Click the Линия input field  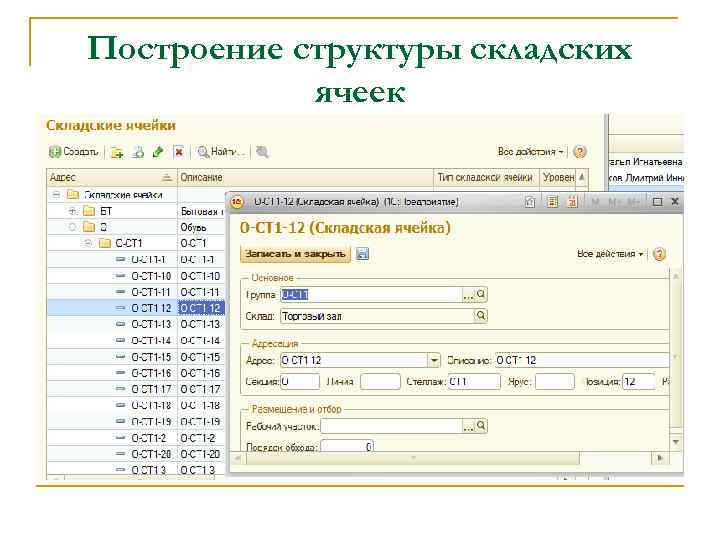380,382
